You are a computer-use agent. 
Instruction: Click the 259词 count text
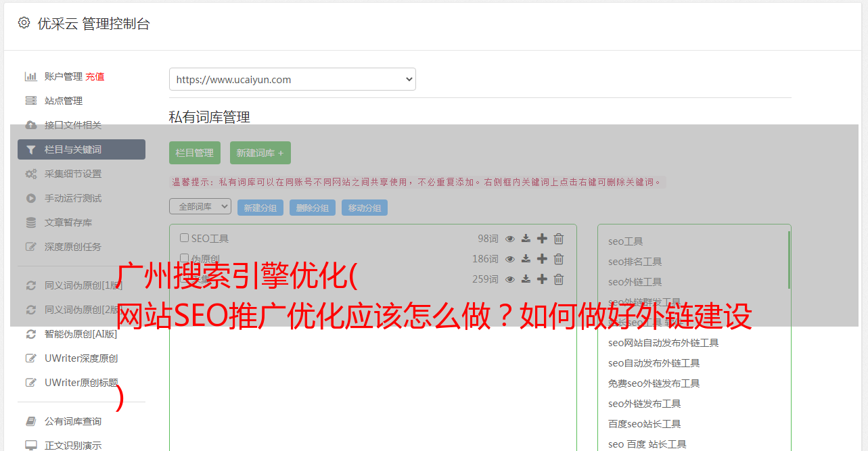(x=485, y=279)
